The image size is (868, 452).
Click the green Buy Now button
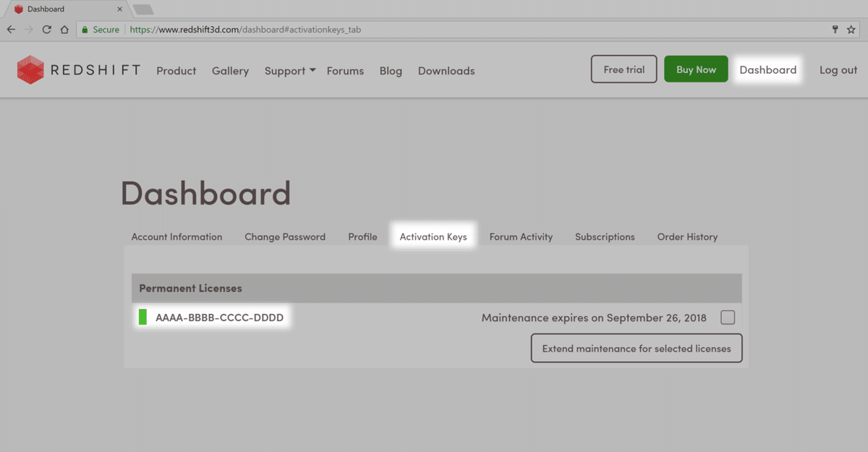696,69
